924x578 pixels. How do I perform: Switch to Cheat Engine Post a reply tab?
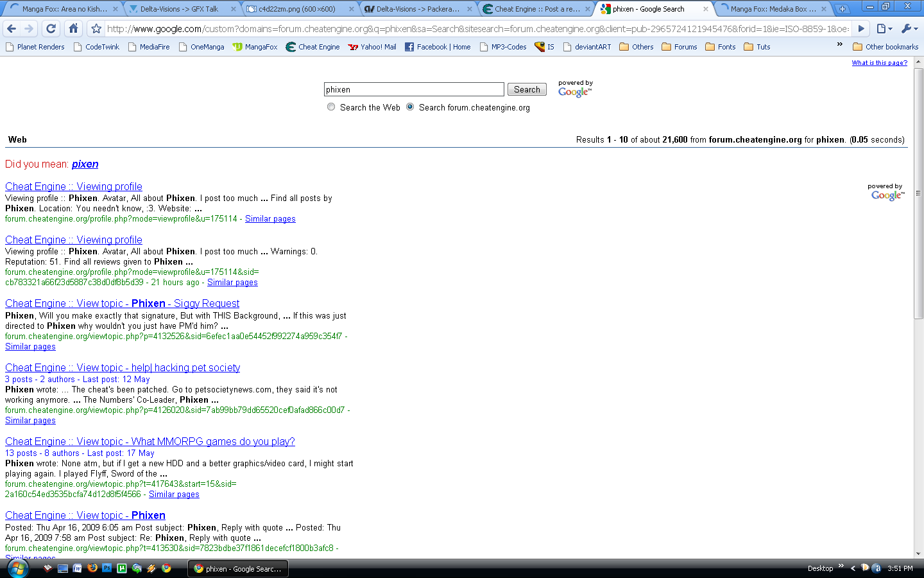coord(536,9)
